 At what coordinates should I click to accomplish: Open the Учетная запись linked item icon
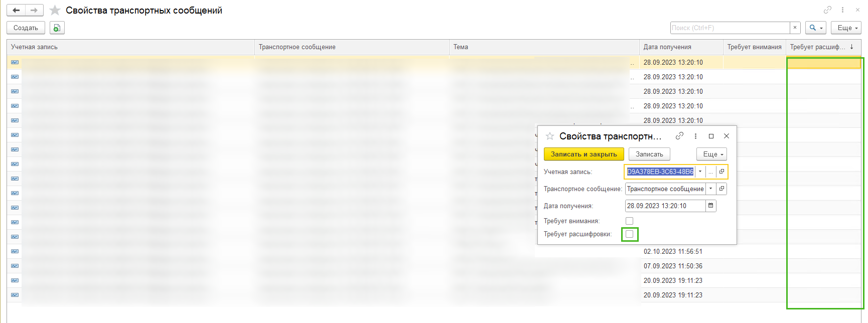click(721, 172)
